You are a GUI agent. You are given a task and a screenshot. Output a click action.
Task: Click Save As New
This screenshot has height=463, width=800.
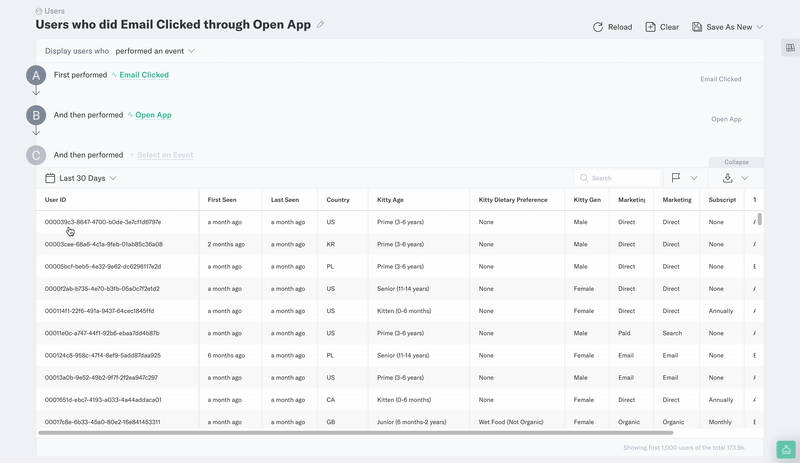(722, 27)
